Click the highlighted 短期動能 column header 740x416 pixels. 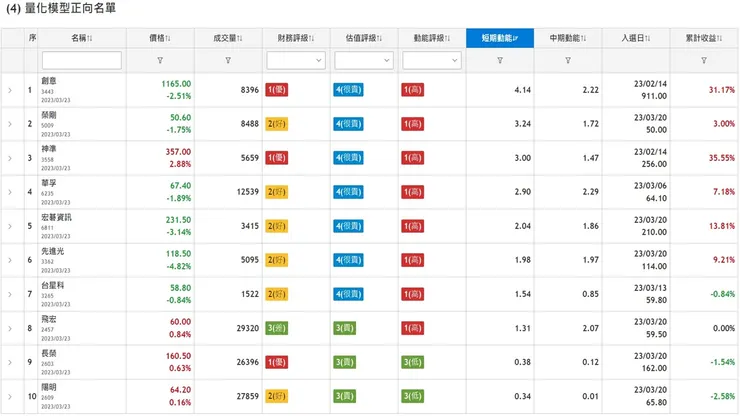[500, 38]
